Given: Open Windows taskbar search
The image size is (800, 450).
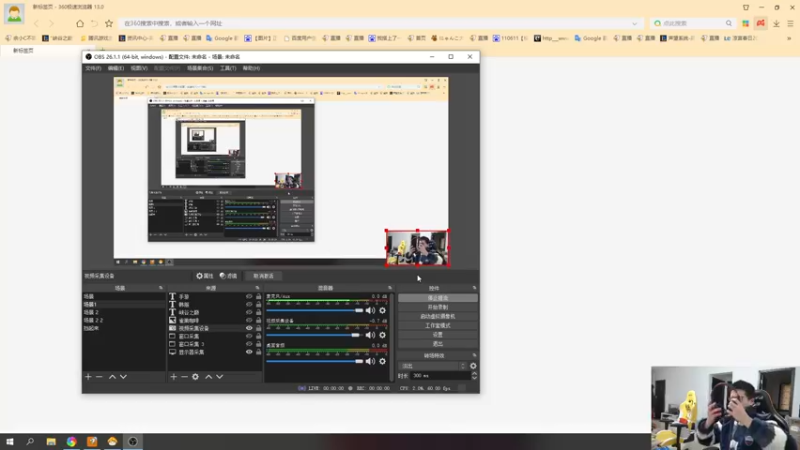Looking at the screenshot, I should [30, 442].
